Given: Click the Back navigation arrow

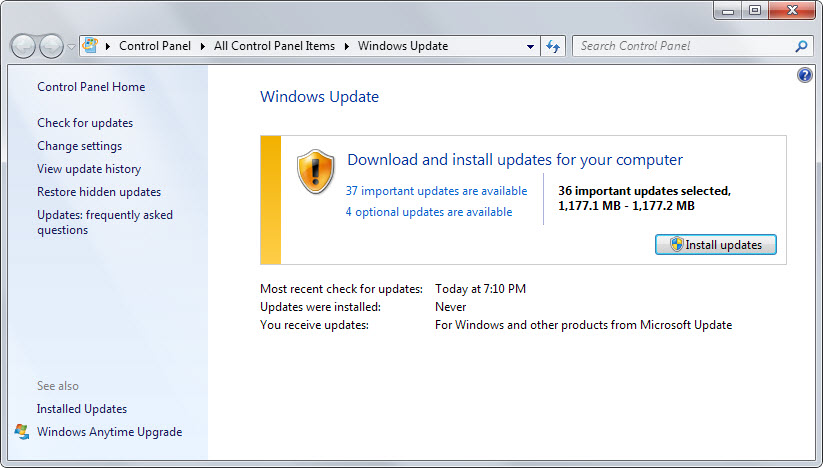Looking at the screenshot, I should [x=23, y=46].
